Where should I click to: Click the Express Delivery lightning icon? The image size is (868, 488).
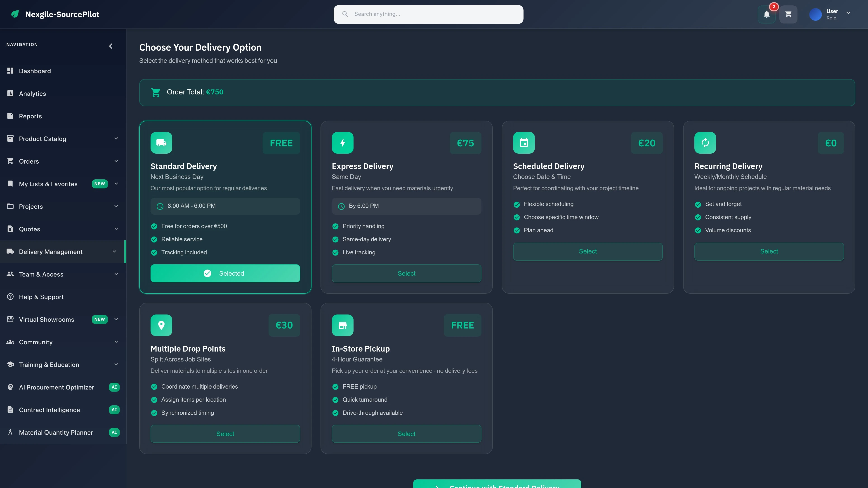click(x=342, y=143)
